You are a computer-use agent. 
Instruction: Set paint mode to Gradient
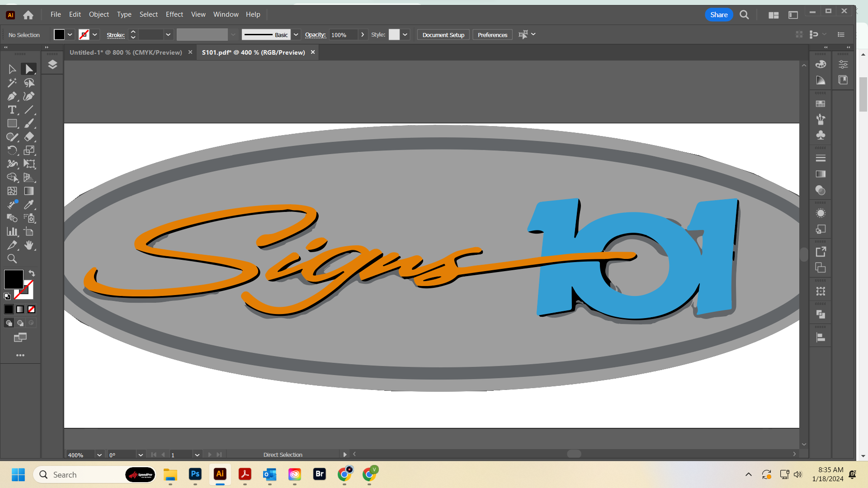(x=20, y=310)
